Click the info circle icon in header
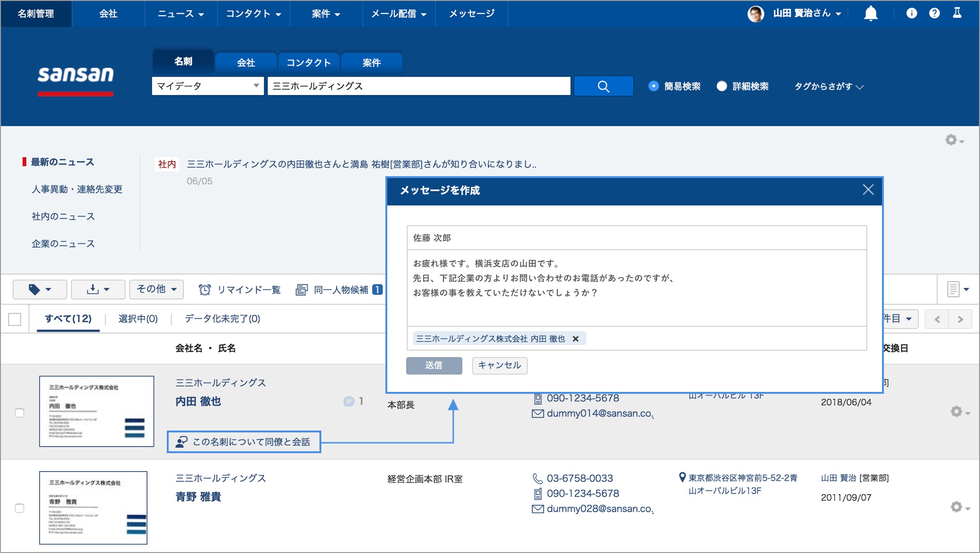The image size is (980, 553). click(912, 13)
